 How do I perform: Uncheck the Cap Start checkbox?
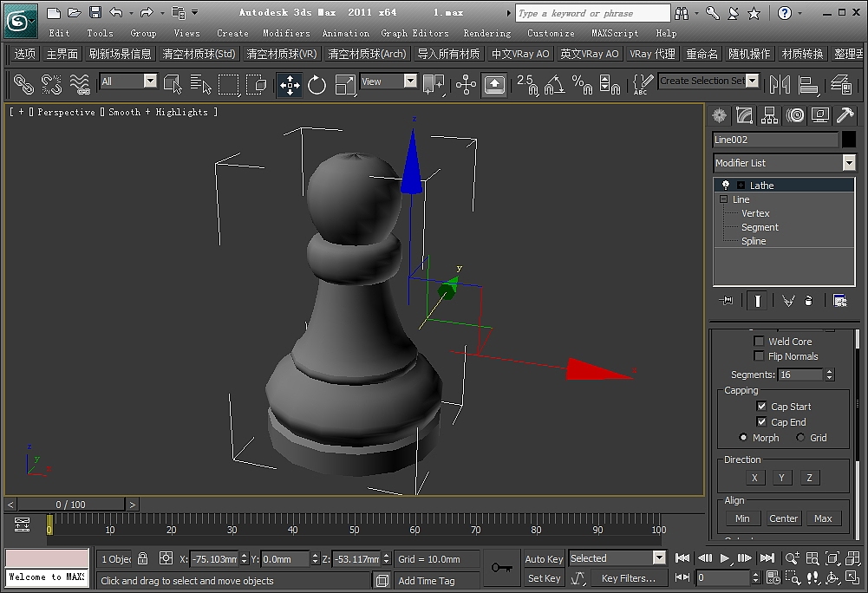tap(761, 406)
